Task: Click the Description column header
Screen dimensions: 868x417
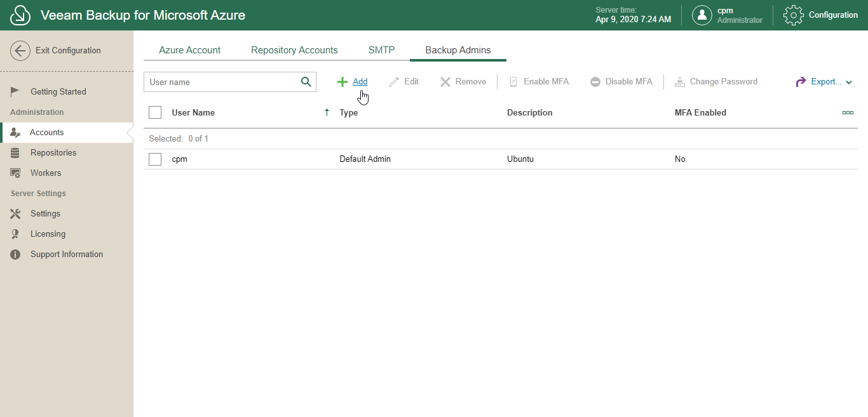Action: (x=530, y=112)
